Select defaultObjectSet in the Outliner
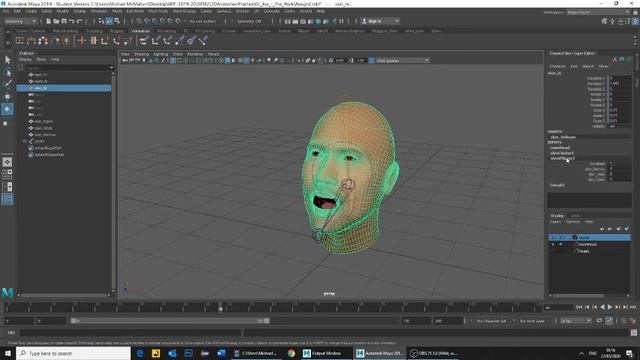640x360 pixels. coord(49,155)
